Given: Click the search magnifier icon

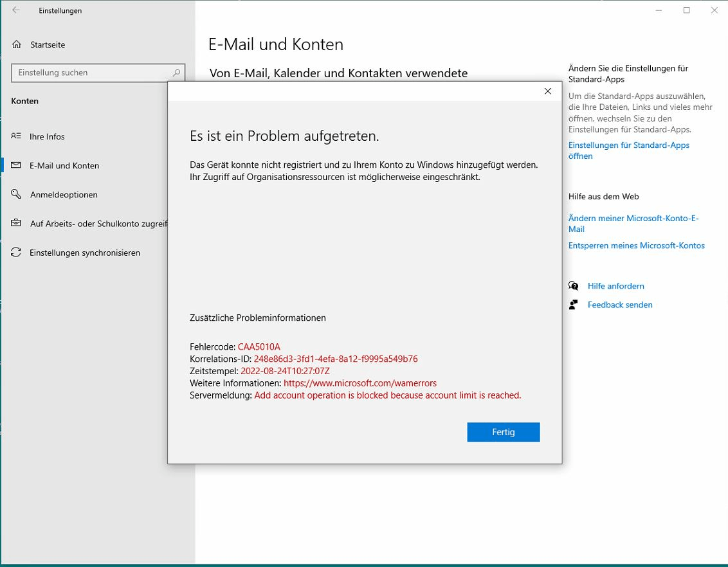Looking at the screenshot, I should 176,73.
